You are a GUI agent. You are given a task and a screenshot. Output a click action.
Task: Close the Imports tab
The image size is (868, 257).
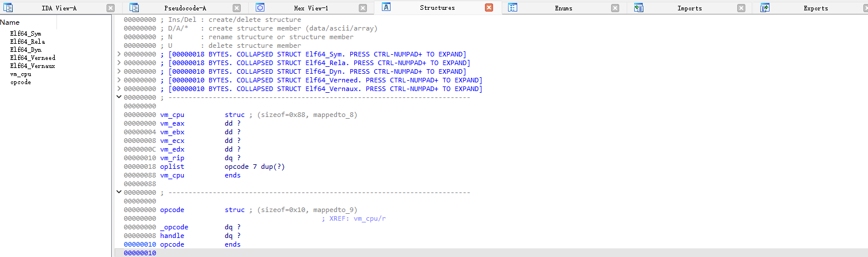tap(741, 8)
